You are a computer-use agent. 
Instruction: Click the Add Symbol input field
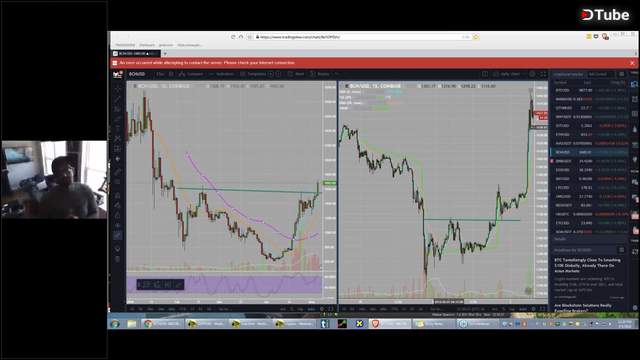point(601,74)
